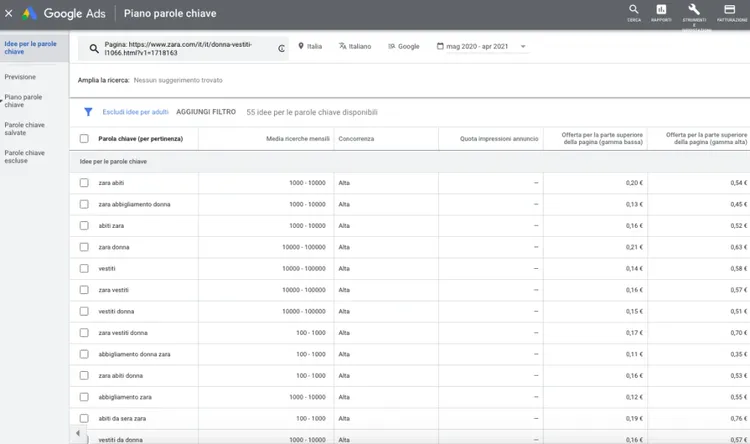This screenshot has height=444, width=750.
Task: Check the box for abiti zara
Action: click(84, 225)
